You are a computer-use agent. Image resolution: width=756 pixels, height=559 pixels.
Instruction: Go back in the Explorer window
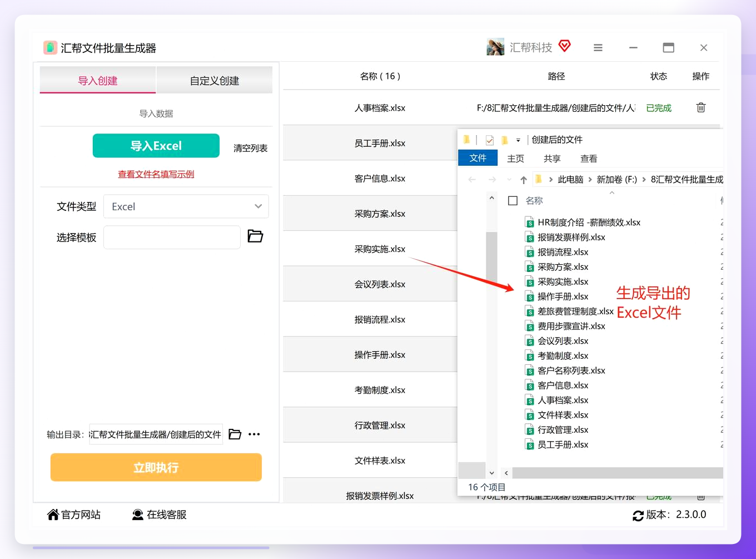coord(472,179)
